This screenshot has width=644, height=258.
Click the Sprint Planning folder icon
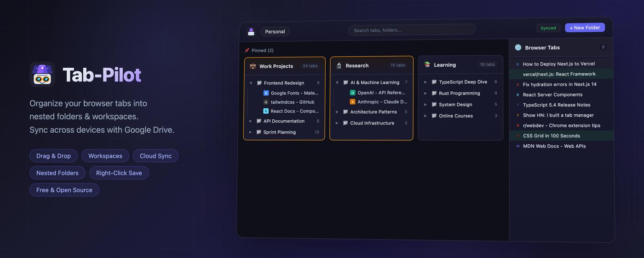click(259, 132)
